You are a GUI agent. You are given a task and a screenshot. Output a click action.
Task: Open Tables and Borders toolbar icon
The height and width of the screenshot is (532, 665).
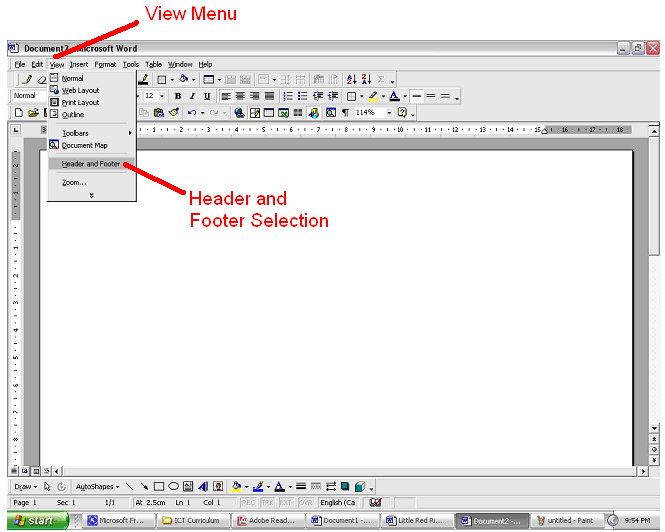tap(254, 112)
